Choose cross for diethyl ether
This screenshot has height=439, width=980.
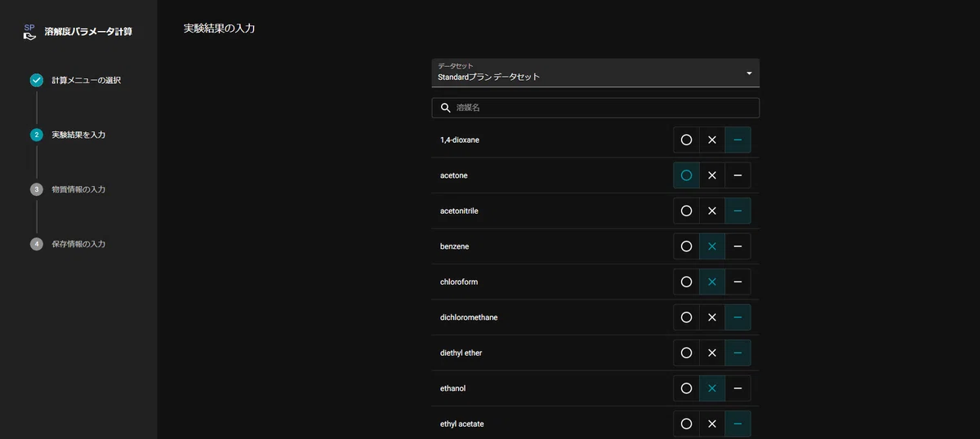[712, 353]
